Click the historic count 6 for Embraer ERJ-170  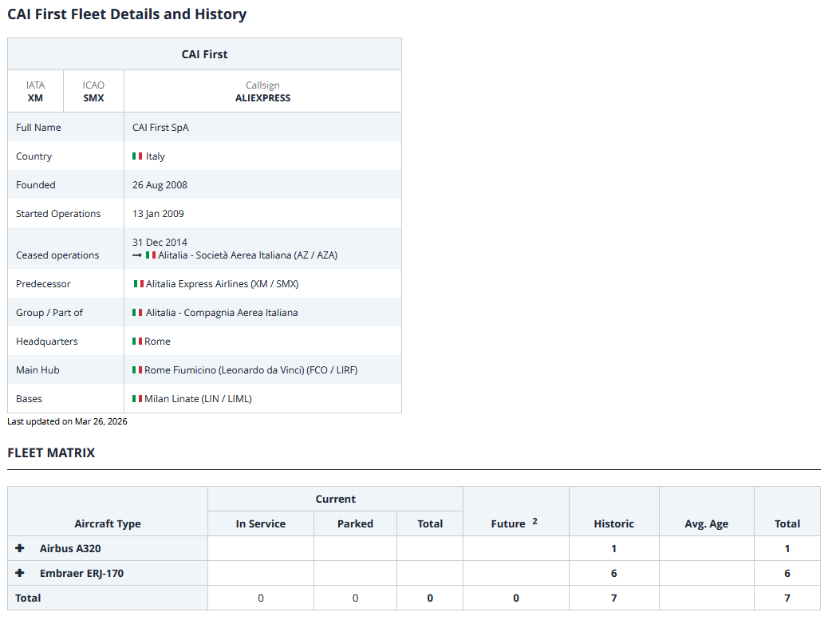(613, 574)
